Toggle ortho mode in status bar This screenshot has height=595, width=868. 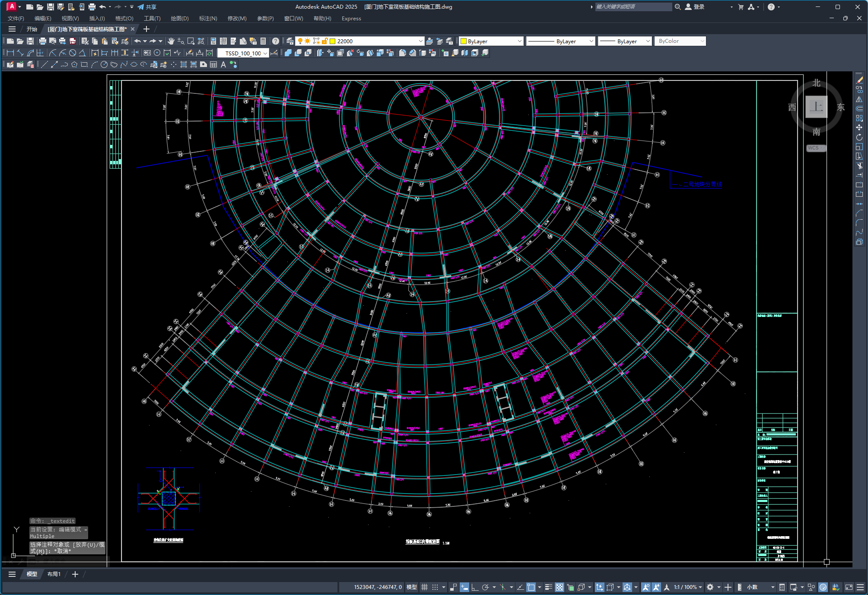(475, 587)
